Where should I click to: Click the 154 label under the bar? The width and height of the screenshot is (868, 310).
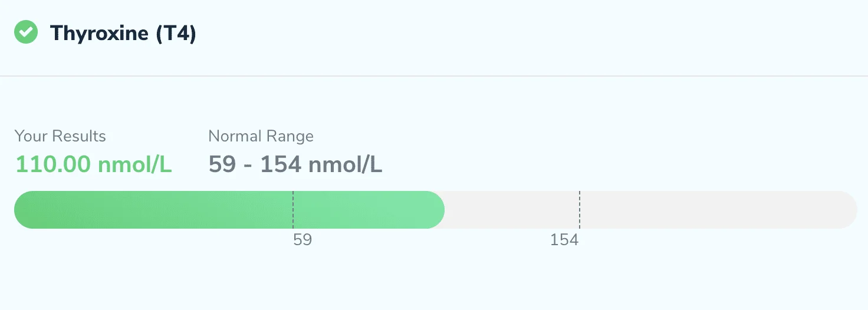click(564, 240)
